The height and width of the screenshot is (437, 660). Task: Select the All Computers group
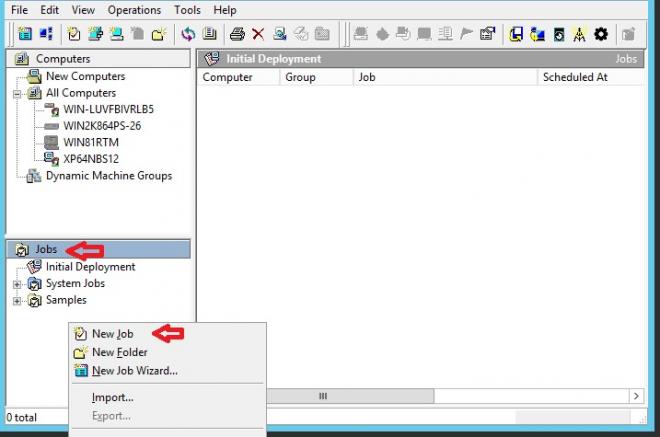(x=81, y=93)
